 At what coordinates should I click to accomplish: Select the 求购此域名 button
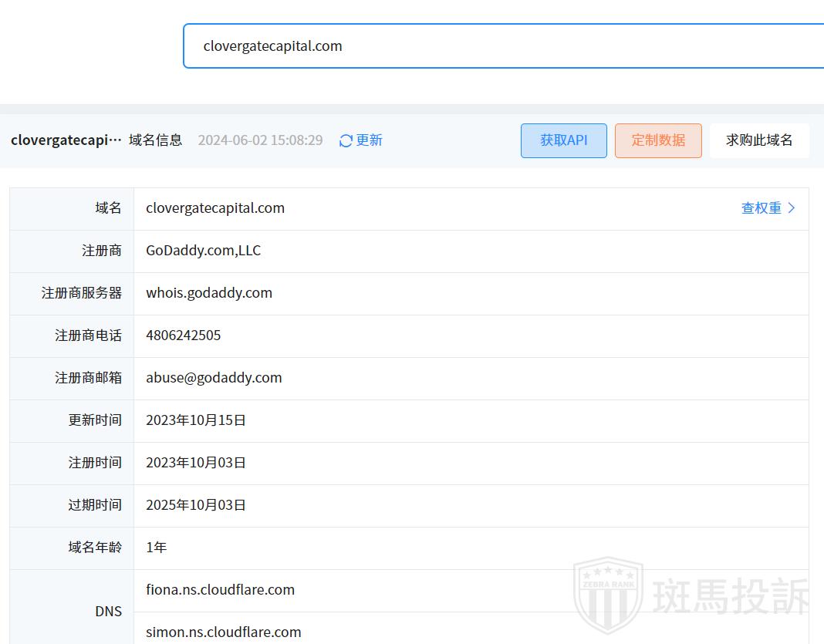coord(759,140)
